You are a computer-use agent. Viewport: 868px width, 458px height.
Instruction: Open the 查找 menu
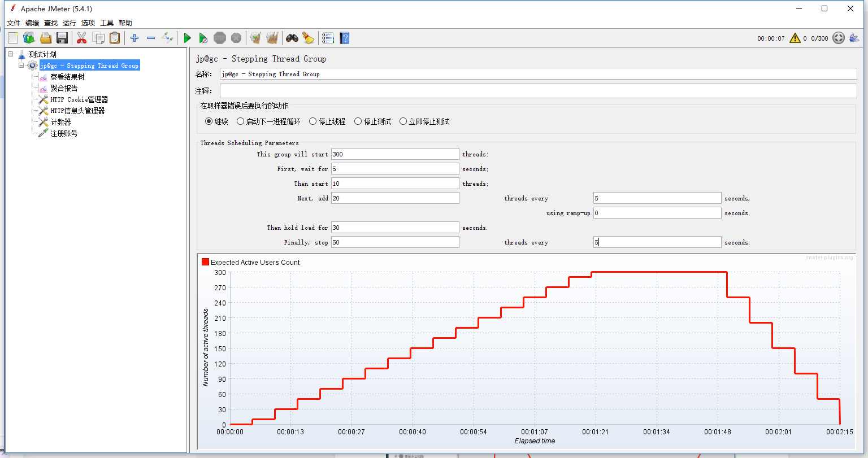tap(51, 23)
